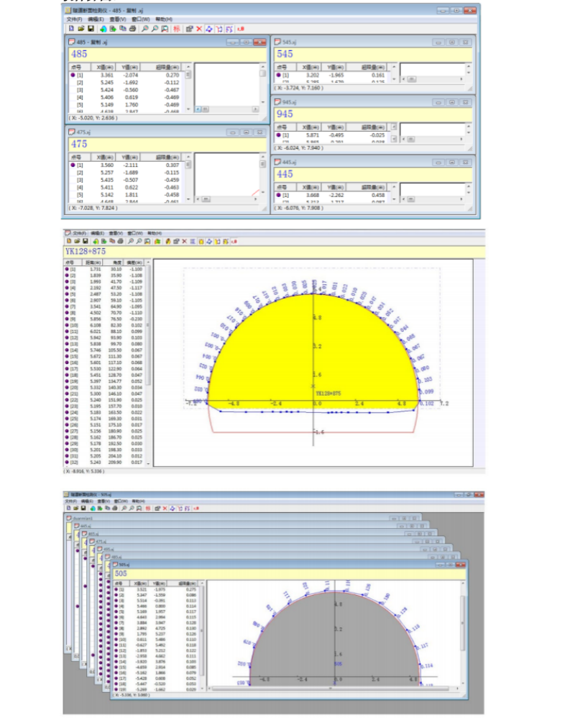
Task: Click Save disk icon in bottom 505 window toolbar
Action: coord(83,508)
